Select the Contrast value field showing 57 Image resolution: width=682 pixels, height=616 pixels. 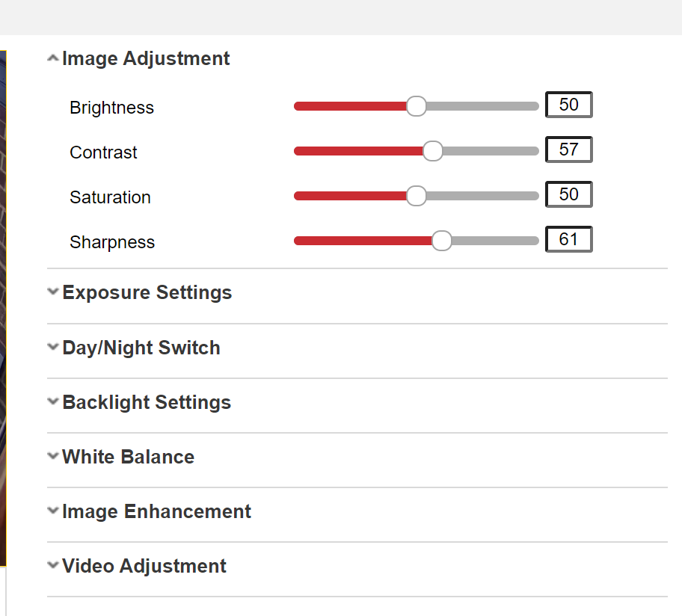point(568,150)
